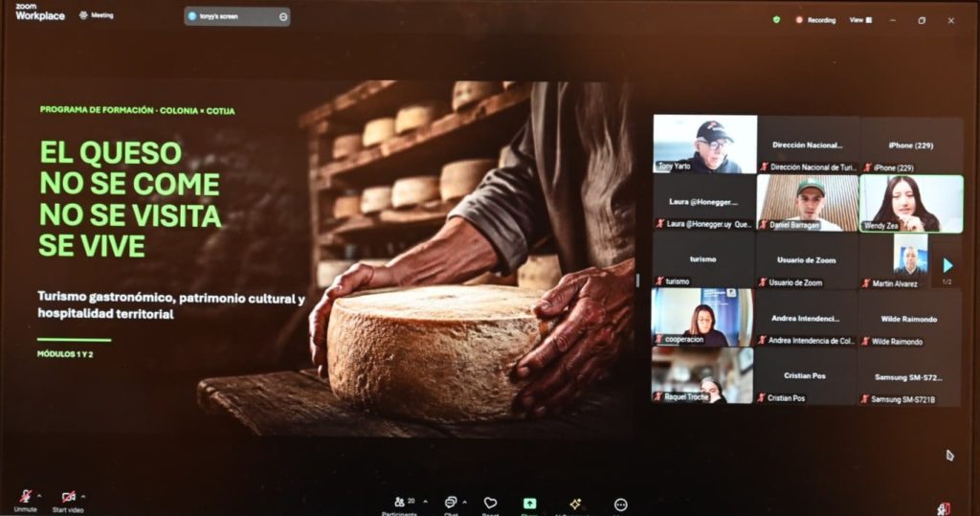Click the green Share screen icon
This screenshot has width=980, height=516.
(x=529, y=504)
